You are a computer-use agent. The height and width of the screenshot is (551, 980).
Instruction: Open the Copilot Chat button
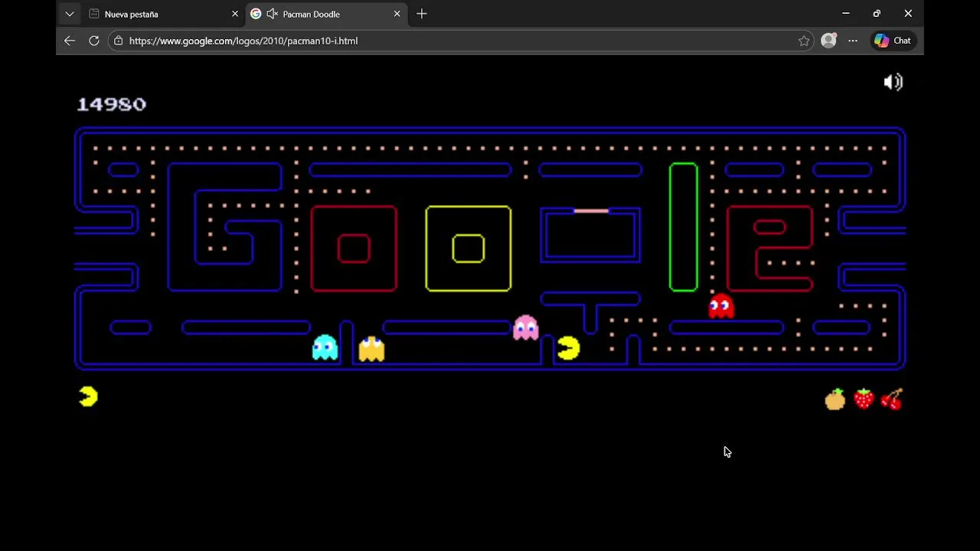[x=893, y=41]
